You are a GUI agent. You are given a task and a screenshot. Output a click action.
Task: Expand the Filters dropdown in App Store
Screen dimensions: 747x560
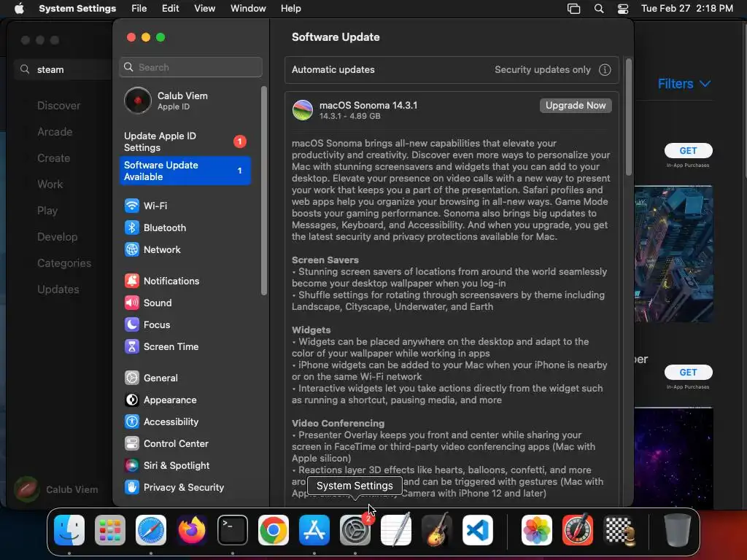coord(684,84)
